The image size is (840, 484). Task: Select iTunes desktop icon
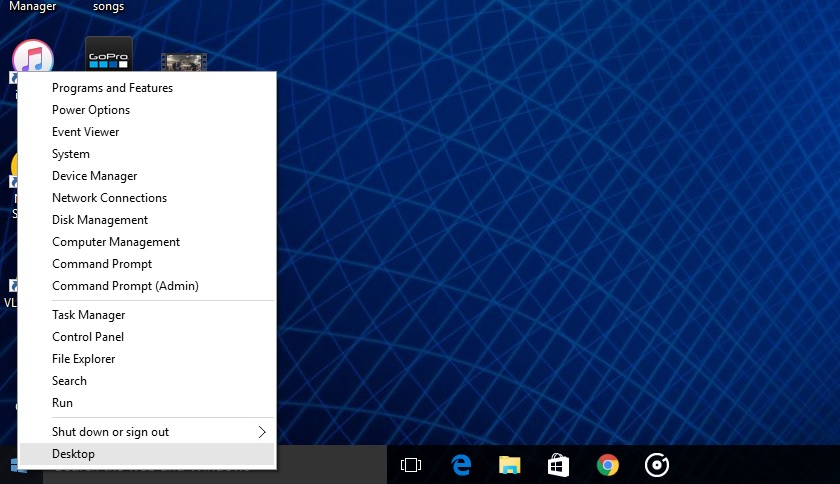(x=33, y=56)
